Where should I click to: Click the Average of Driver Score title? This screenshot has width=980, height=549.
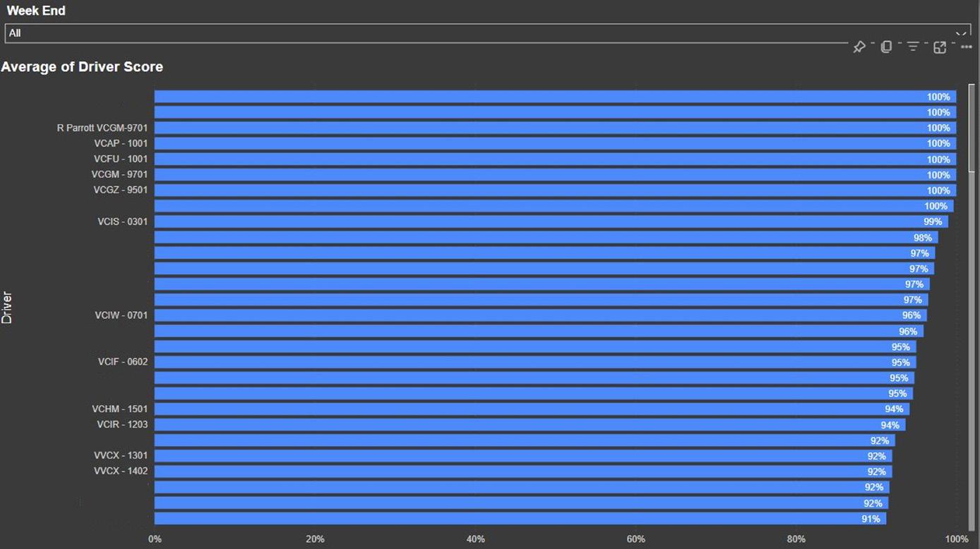point(82,67)
